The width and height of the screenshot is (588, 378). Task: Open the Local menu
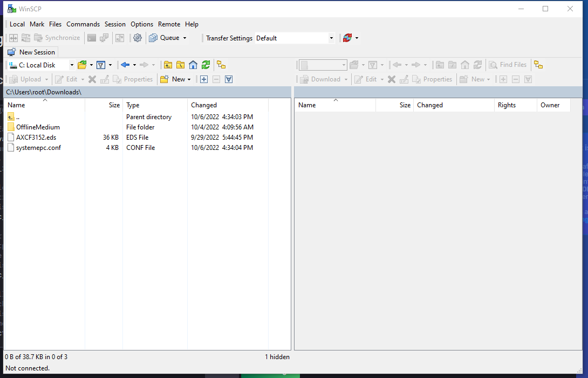(17, 24)
